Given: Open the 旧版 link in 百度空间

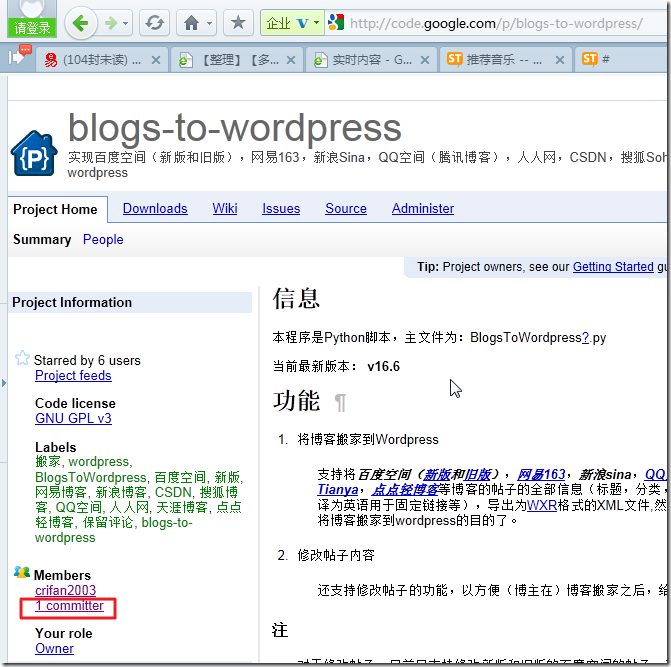Looking at the screenshot, I should click(478, 474).
